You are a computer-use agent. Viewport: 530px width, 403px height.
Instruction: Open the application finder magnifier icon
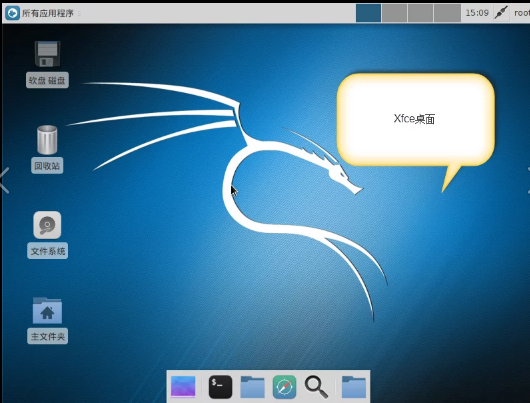tap(316, 387)
